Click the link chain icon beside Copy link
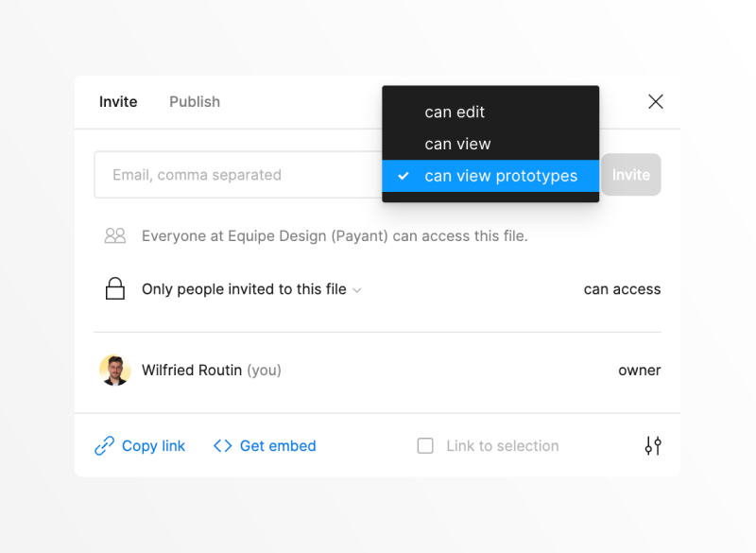Image resolution: width=756 pixels, height=553 pixels. [x=104, y=446]
